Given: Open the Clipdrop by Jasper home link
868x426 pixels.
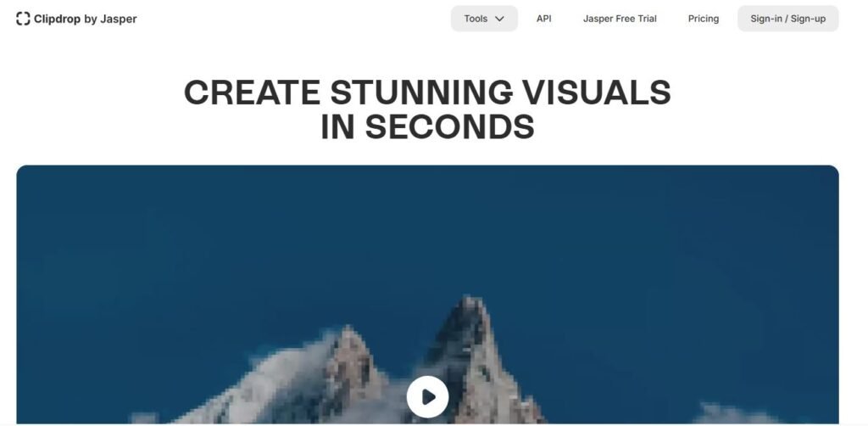Looking at the screenshot, I should [76, 19].
